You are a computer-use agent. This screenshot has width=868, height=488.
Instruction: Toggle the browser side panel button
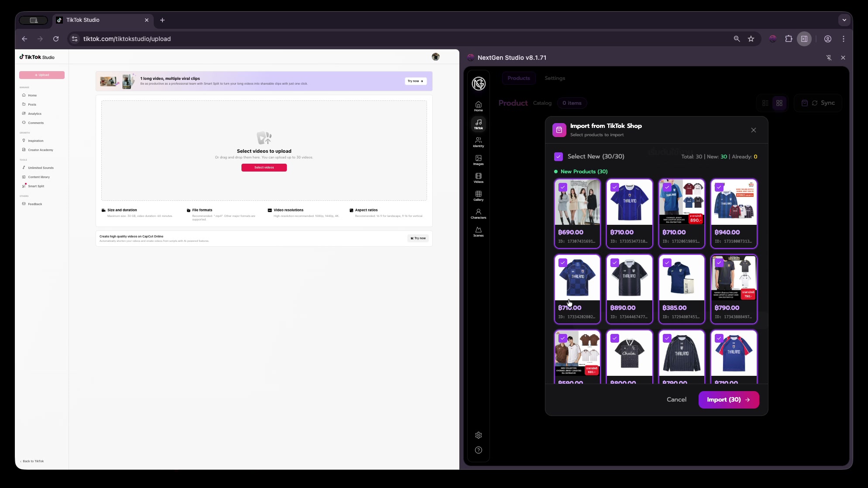(804, 39)
